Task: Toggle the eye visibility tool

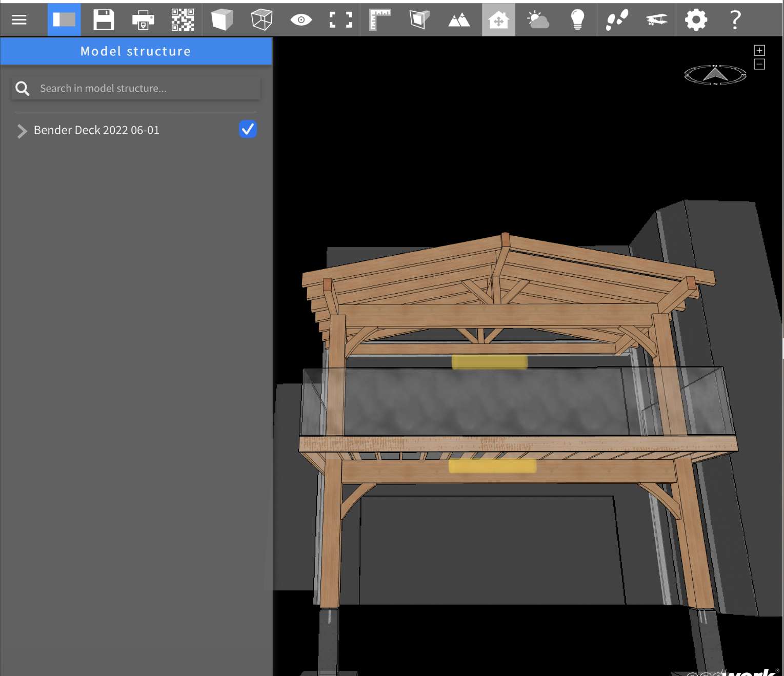Action: (301, 20)
